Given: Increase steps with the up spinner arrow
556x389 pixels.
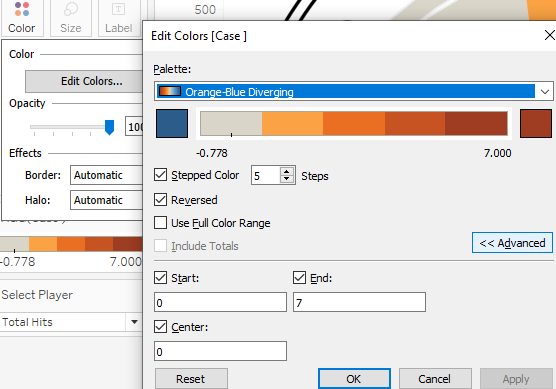Looking at the screenshot, I should (287, 171).
